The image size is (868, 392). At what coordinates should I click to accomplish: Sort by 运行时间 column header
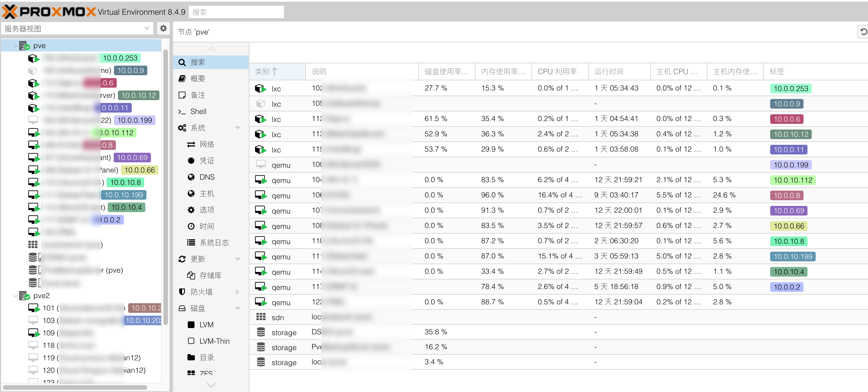point(619,72)
